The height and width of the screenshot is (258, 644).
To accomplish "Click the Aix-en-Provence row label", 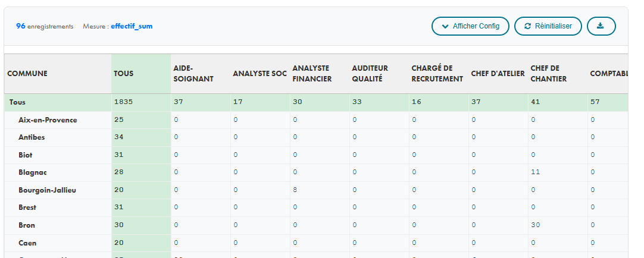I will [48, 120].
